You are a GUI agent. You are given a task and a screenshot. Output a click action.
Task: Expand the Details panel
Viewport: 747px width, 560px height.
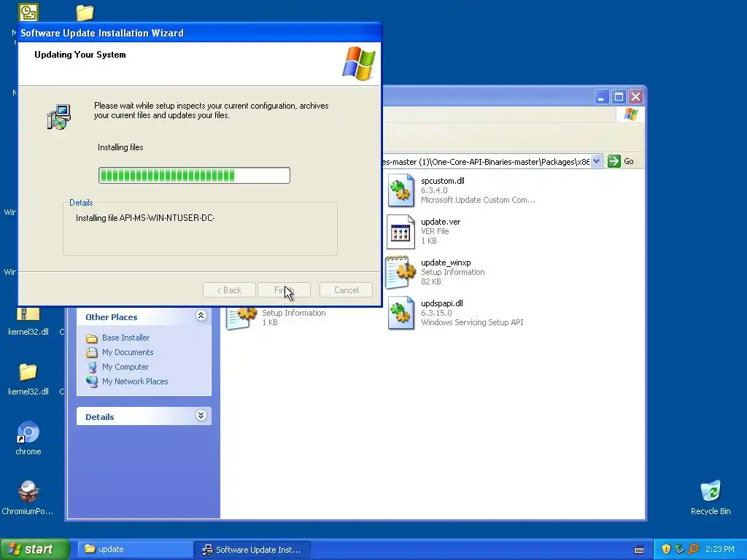pyautogui.click(x=201, y=416)
